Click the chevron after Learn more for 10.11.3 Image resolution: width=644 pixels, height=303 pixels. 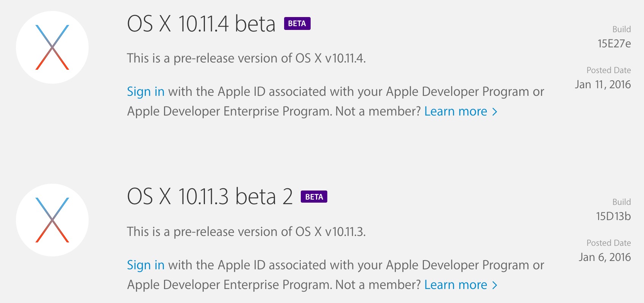coord(494,285)
